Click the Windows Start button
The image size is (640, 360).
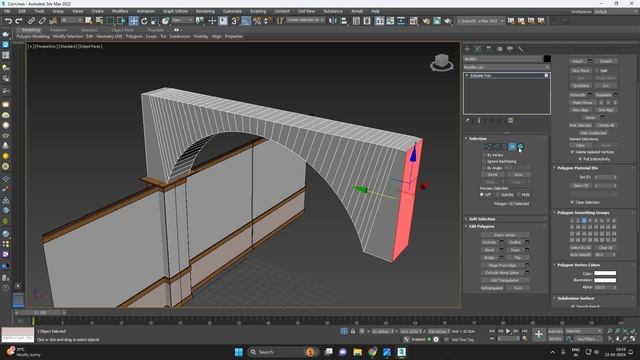click(x=239, y=352)
